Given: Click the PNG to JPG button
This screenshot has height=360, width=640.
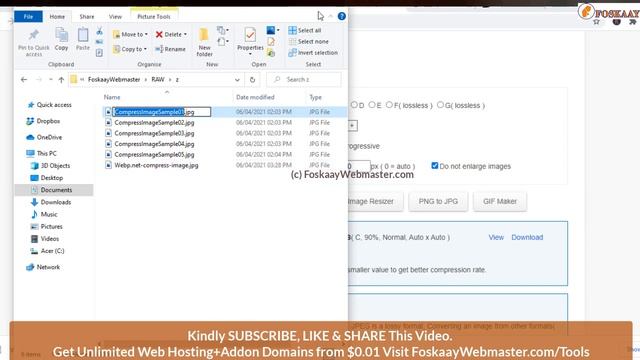Looking at the screenshot, I should [438, 201].
